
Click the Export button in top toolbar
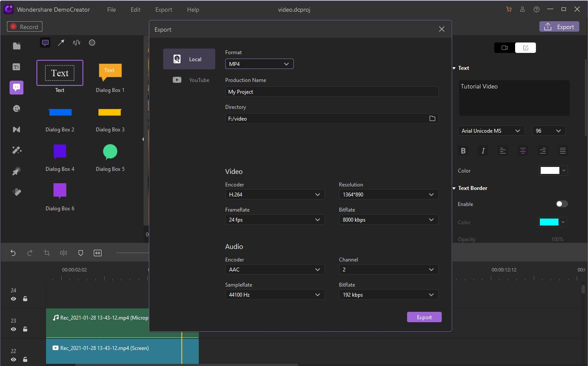tap(559, 27)
